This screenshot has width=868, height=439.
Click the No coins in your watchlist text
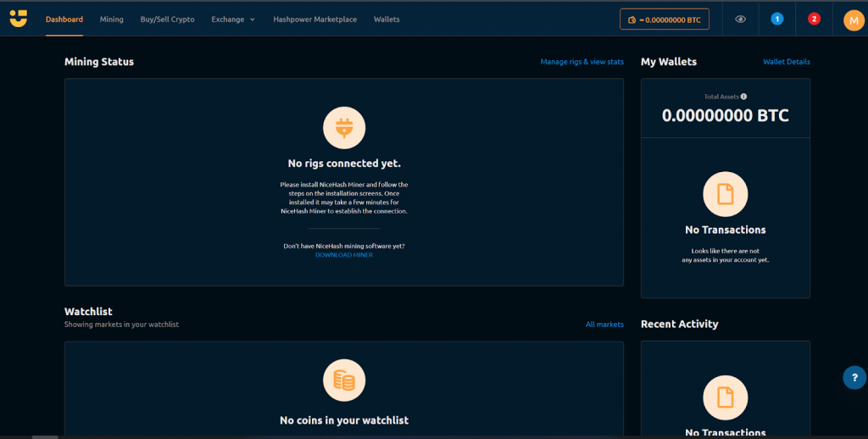[344, 420]
